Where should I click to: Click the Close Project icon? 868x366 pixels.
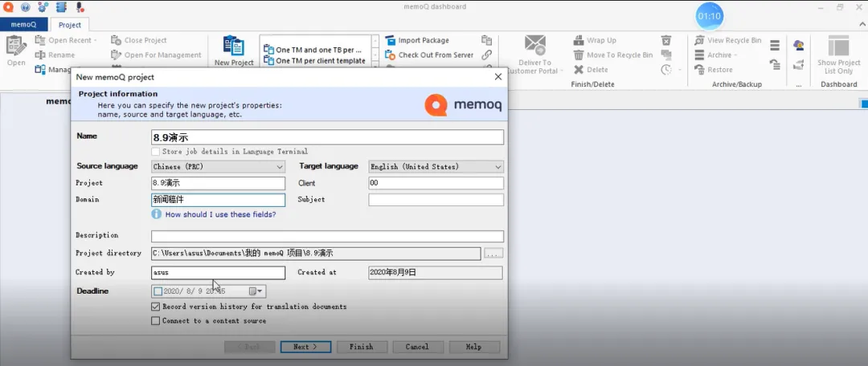pyautogui.click(x=116, y=40)
